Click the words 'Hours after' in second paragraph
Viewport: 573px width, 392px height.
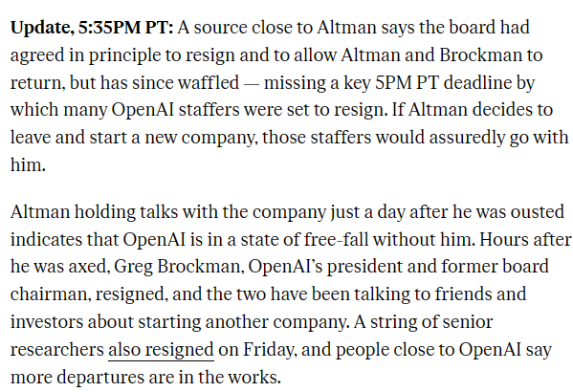(x=525, y=240)
